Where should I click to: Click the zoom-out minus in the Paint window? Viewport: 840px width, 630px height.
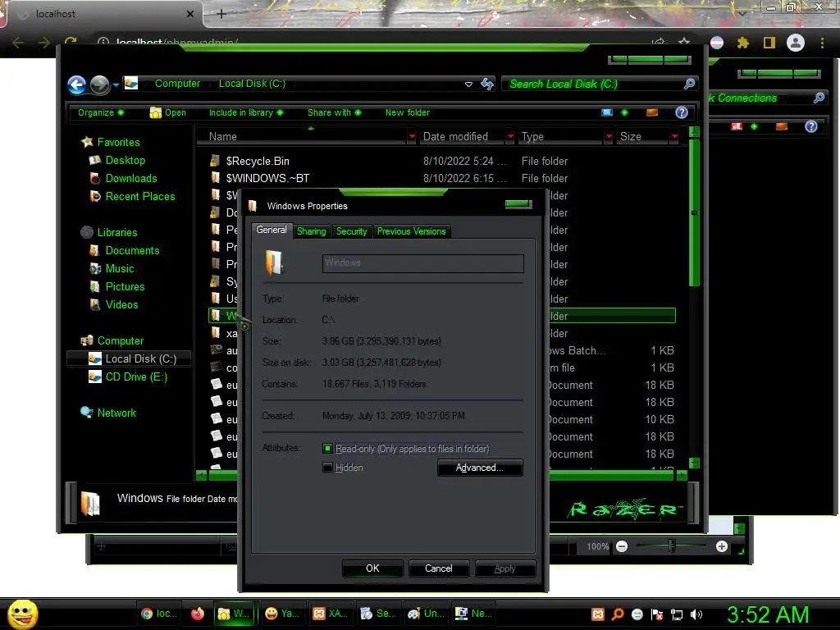(x=622, y=546)
